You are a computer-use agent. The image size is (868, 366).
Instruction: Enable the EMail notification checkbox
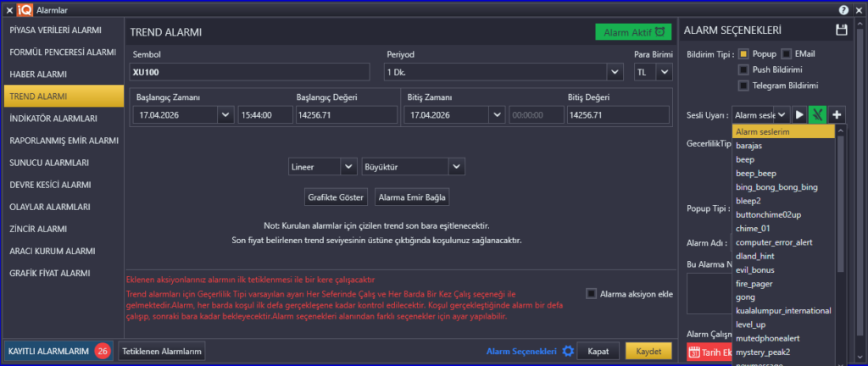click(786, 54)
